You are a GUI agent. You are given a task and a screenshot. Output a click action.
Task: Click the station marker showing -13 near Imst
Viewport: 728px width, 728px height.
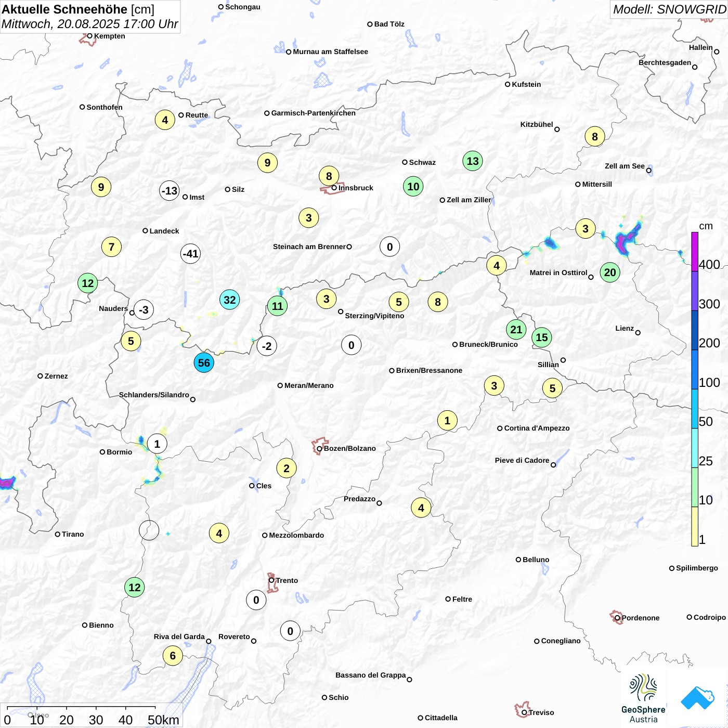point(170,191)
